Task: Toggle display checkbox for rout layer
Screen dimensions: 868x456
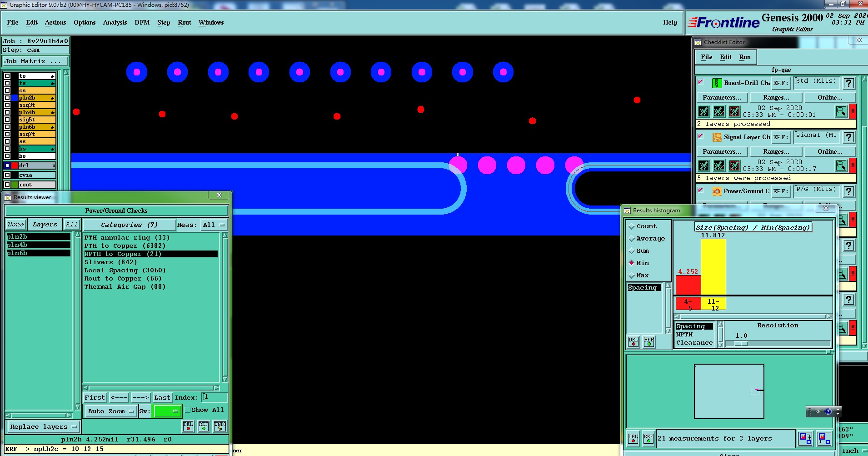Action: point(7,185)
